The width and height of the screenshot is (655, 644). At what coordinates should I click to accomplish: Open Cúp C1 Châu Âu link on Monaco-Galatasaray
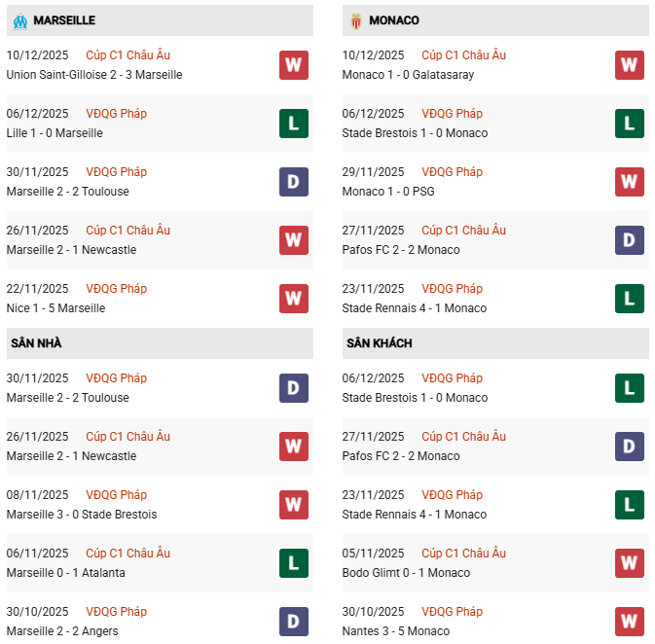(463, 55)
